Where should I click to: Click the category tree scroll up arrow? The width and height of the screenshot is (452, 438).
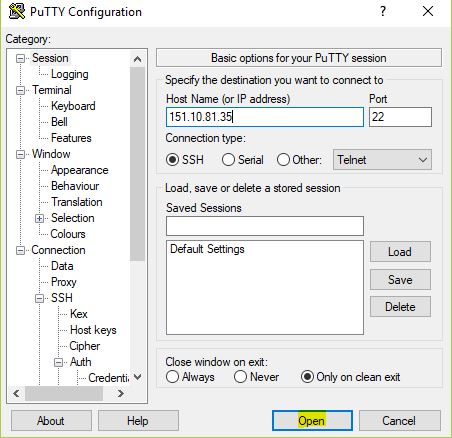click(137, 59)
